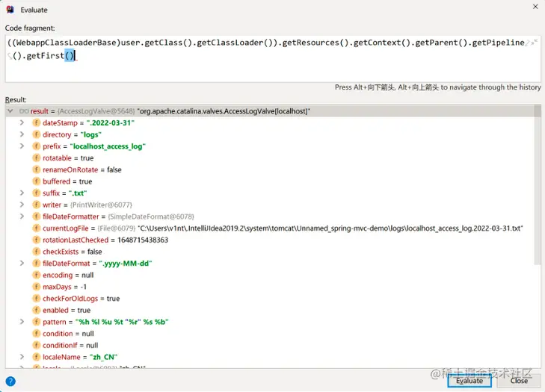Click the field icon beside pattern
The width and height of the screenshot is (545, 392).
pyautogui.click(x=36, y=322)
